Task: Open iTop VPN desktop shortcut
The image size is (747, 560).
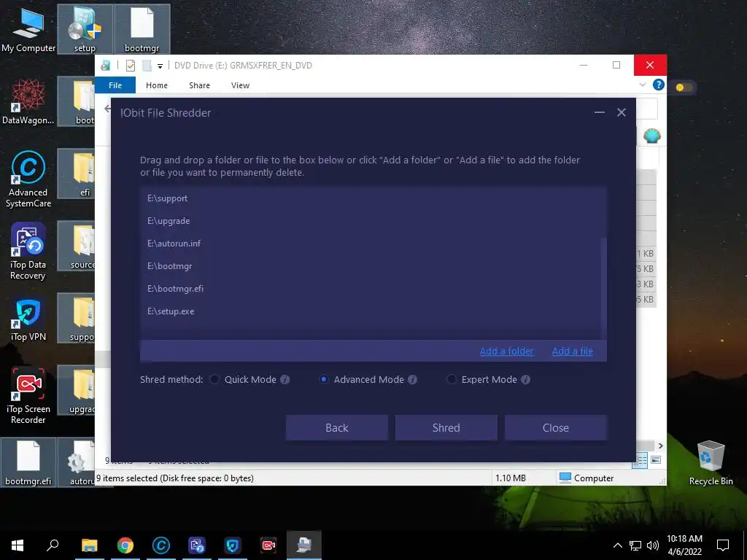Action: tap(28, 319)
